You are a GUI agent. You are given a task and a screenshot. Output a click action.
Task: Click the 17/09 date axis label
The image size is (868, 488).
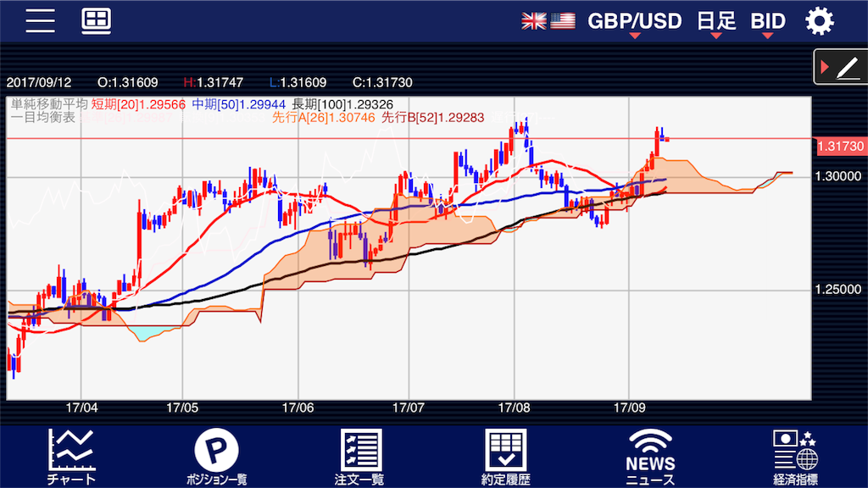pyautogui.click(x=630, y=408)
